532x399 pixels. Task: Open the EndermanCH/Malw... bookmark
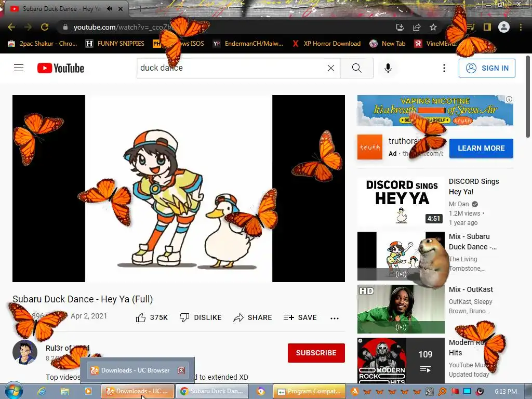pyautogui.click(x=248, y=44)
